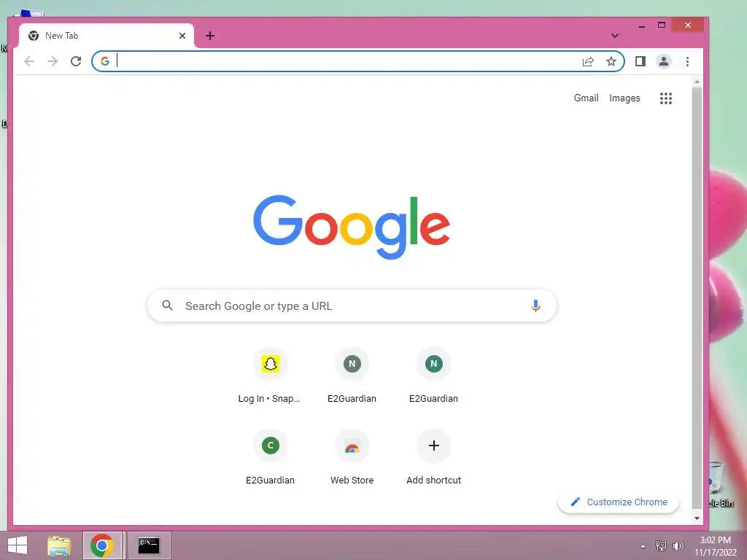Image resolution: width=747 pixels, height=560 pixels.
Task: Open the profile avatar menu
Action: (x=664, y=61)
